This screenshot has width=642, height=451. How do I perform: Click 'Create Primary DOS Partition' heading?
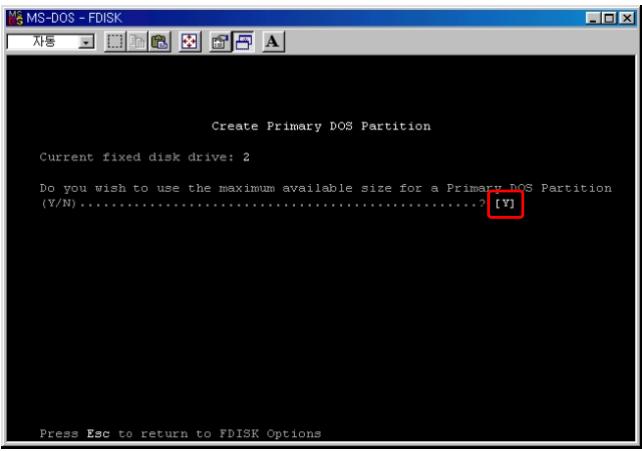(x=321, y=126)
